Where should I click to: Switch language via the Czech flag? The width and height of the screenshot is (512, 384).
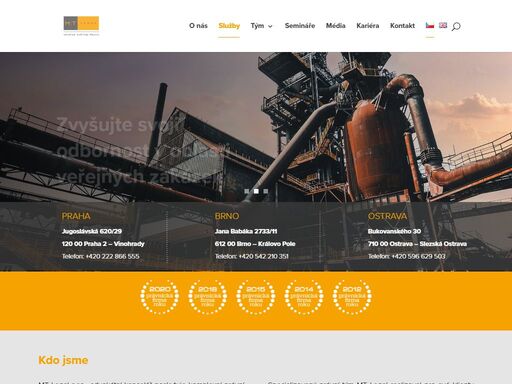click(430, 25)
